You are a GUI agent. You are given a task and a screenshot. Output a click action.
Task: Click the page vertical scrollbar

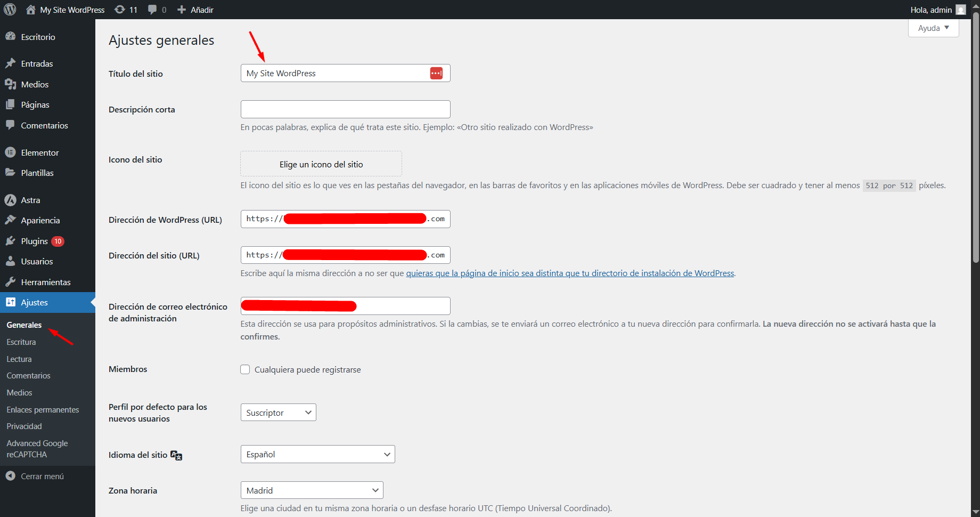click(976, 139)
